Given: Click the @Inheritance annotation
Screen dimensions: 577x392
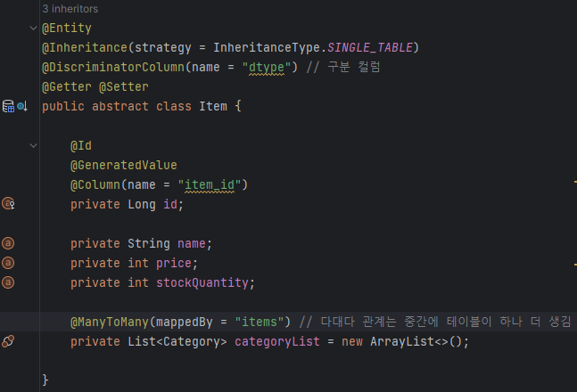Looking at the screenshot, I should tap(85, 47).
